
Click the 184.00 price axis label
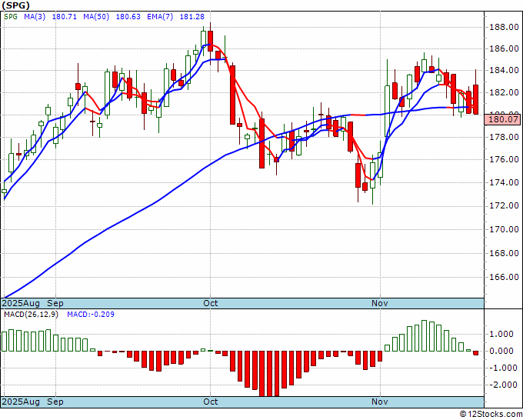coord(504,71)
